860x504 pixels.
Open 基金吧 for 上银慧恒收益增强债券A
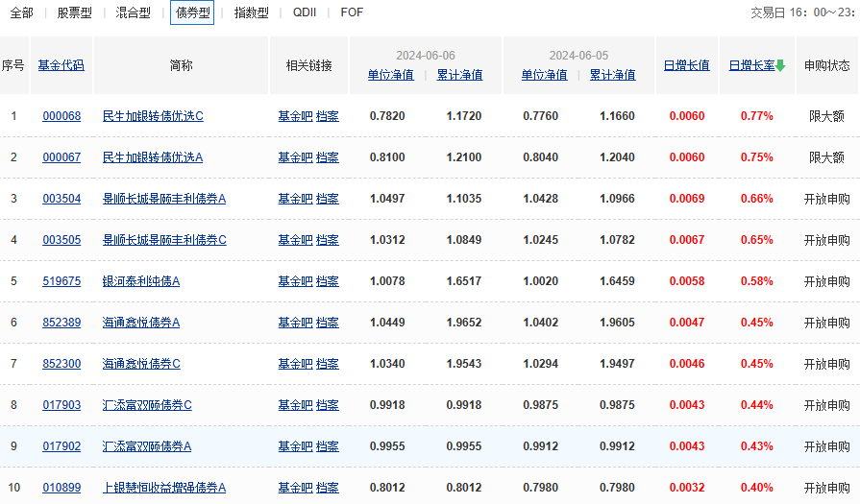(x=295, y=488)
